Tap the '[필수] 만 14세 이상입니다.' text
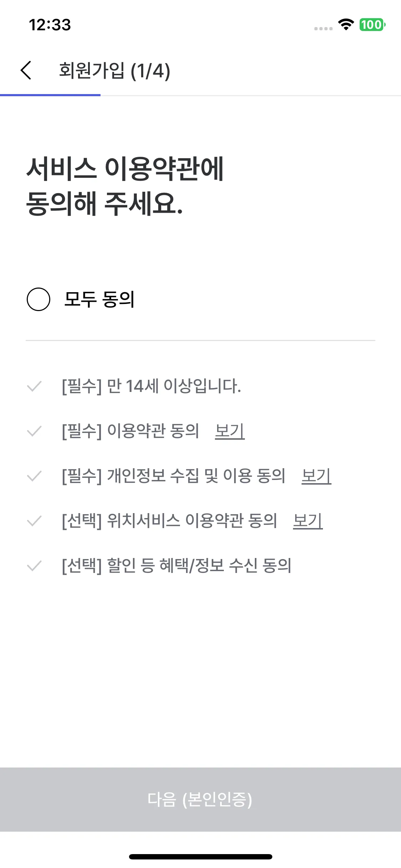This screenshot has width=401, height=868. [151, 386]
